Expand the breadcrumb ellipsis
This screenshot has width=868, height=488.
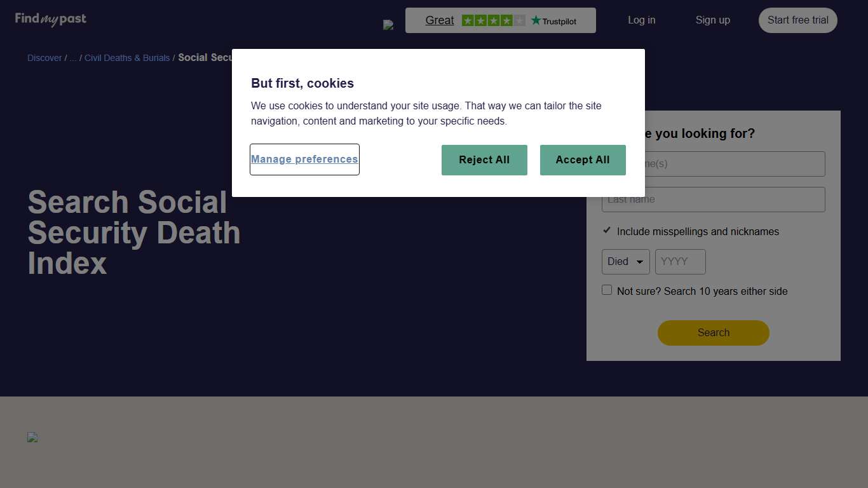click(x=72, y=58)
